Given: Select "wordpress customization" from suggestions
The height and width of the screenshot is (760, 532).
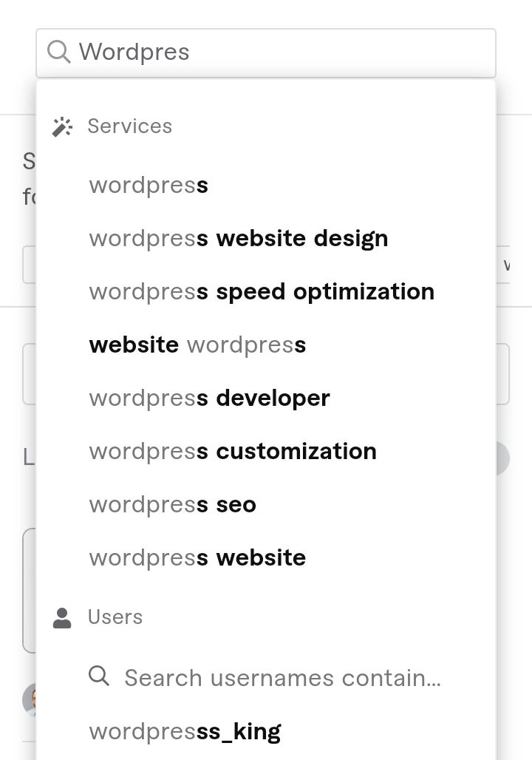Looking at the screenshot, I should 233,452.
